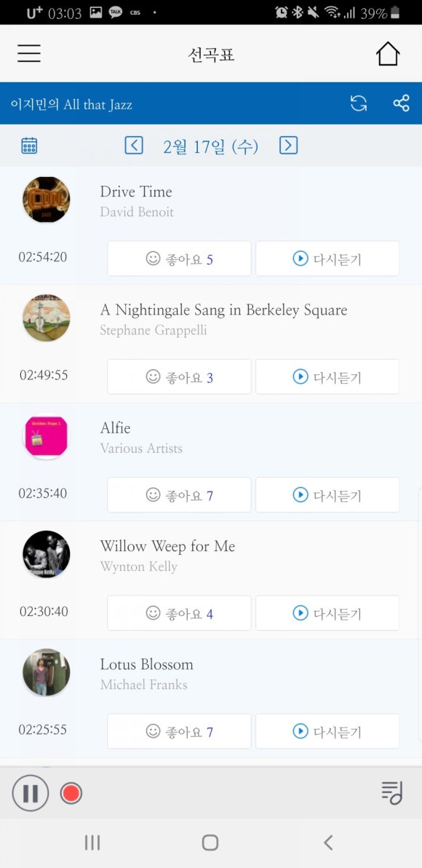Like the song Drive Time
This screenshot has width=422, height=868.
pos(179,259)
